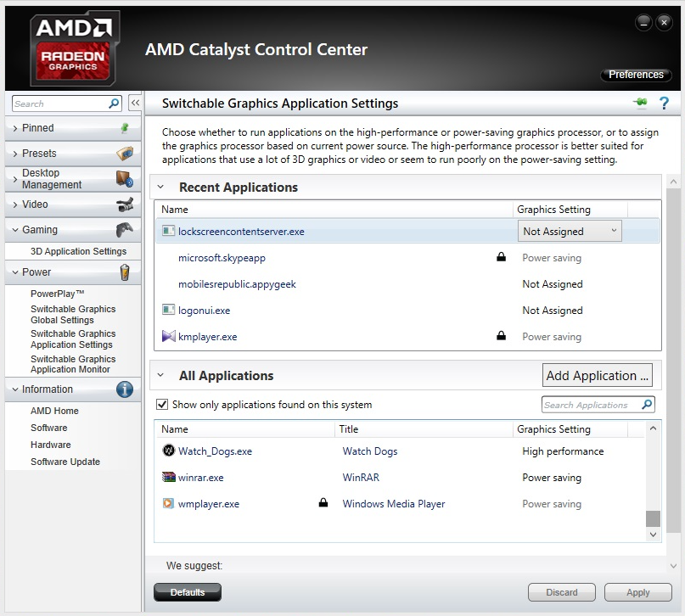The width and height of the screenshot is (685, 616).
Task: Uncheck Show only applications found on system
Action: tap(162, 404)
